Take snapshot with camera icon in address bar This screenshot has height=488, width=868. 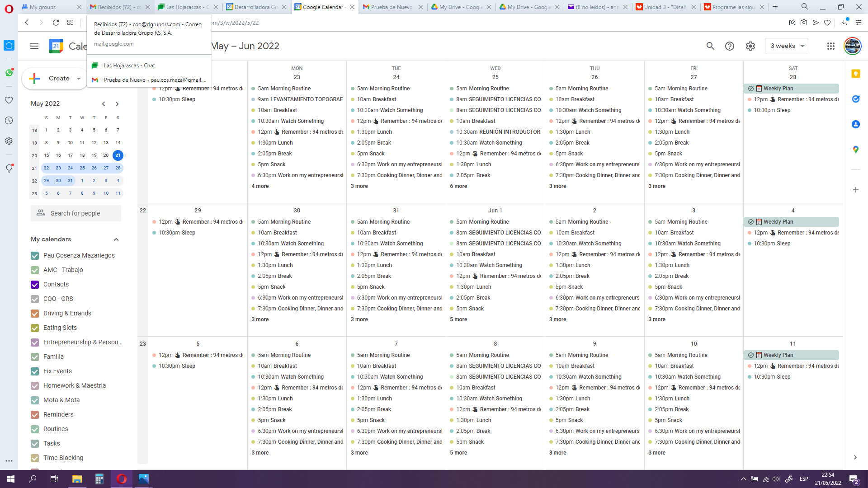click(x=804, y=23)
